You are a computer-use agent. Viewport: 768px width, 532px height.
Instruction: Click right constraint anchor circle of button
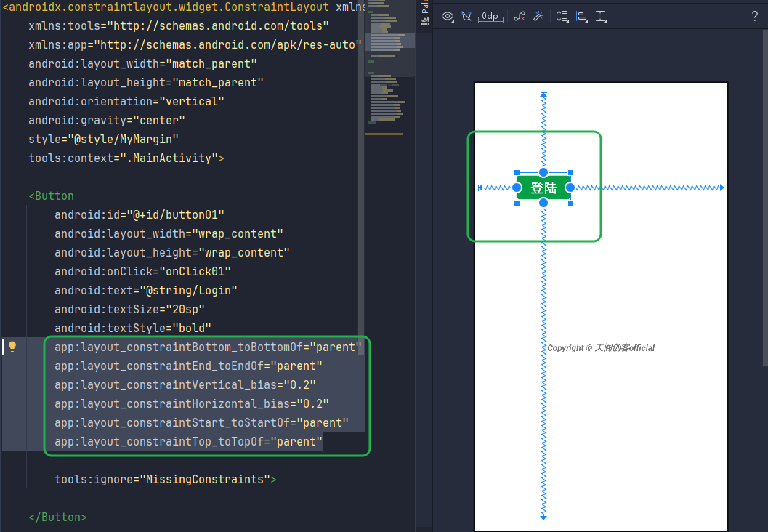[570, 188]
